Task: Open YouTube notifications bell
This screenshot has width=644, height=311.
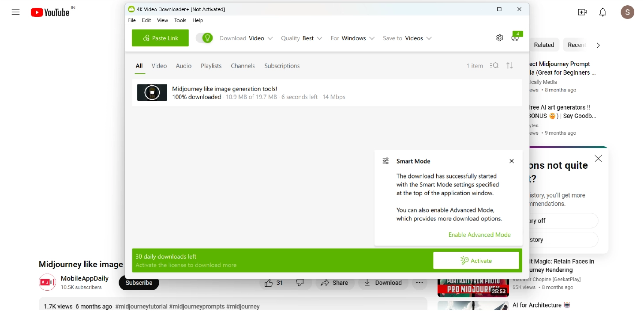Action: pyautogui.click(x=603, y=12)
